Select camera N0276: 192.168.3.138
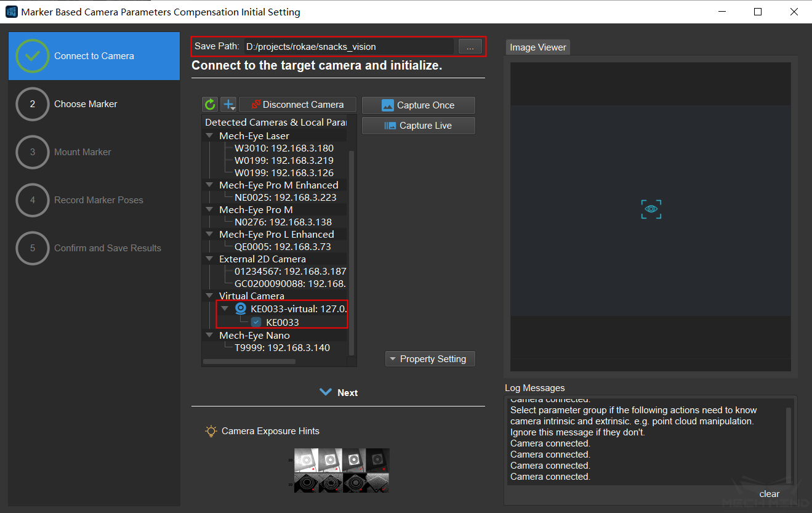The image size is (812, 513). point(283,222)
